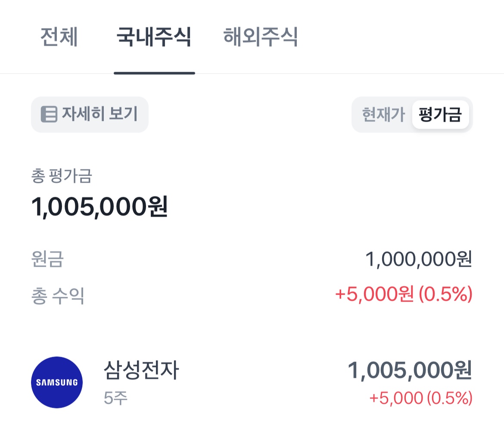Click the 5주 share count

(x=115, y=398)
